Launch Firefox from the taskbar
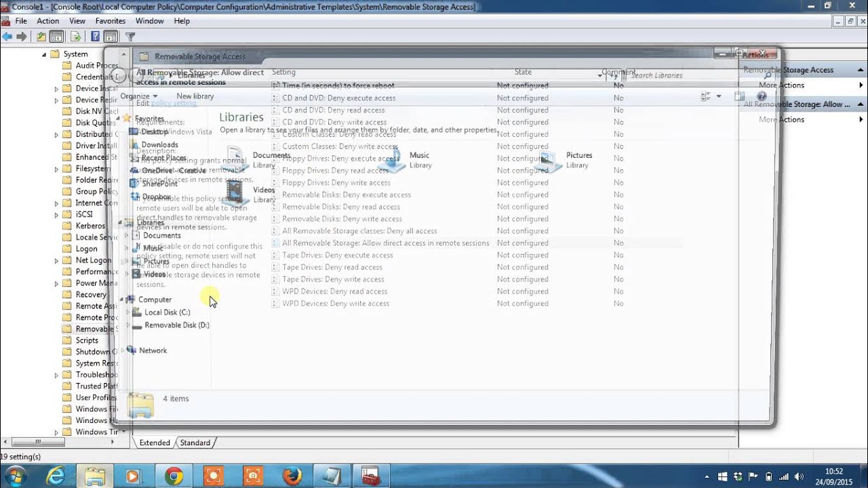 292,476
